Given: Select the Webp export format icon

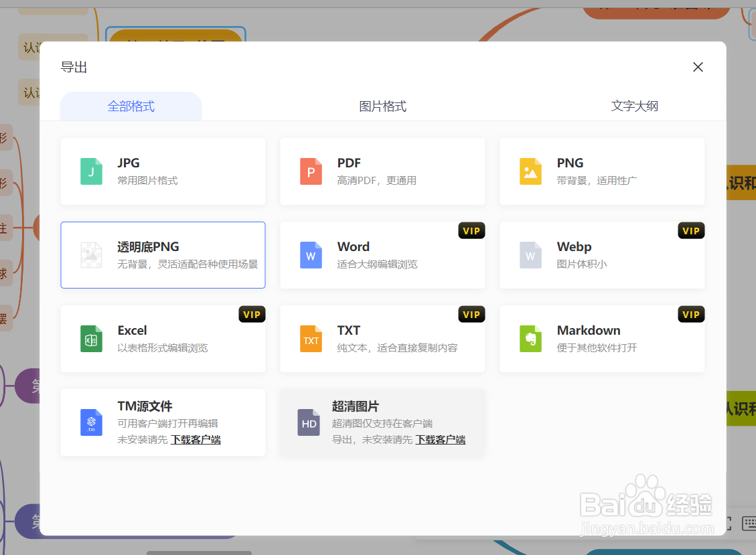Looking at the screenshot, I should [530, 255].
